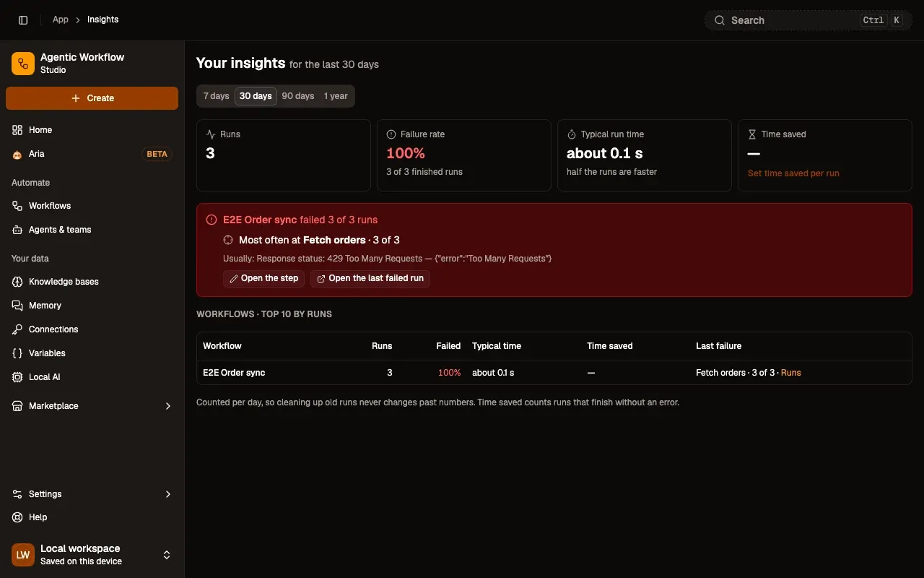Click the E2E Order sync table row name
The image size is (924, 578).
234,373
